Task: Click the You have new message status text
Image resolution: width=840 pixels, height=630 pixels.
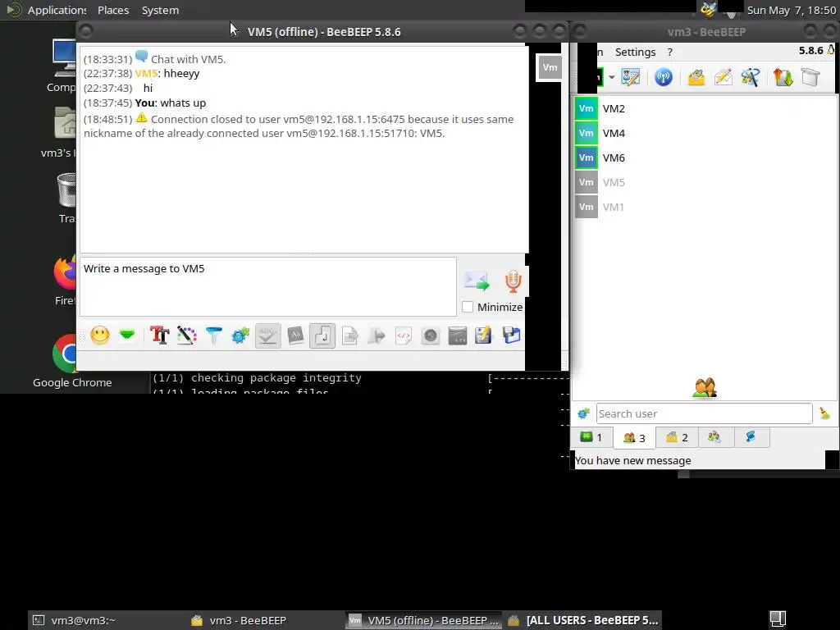Action: coord(632,461)
